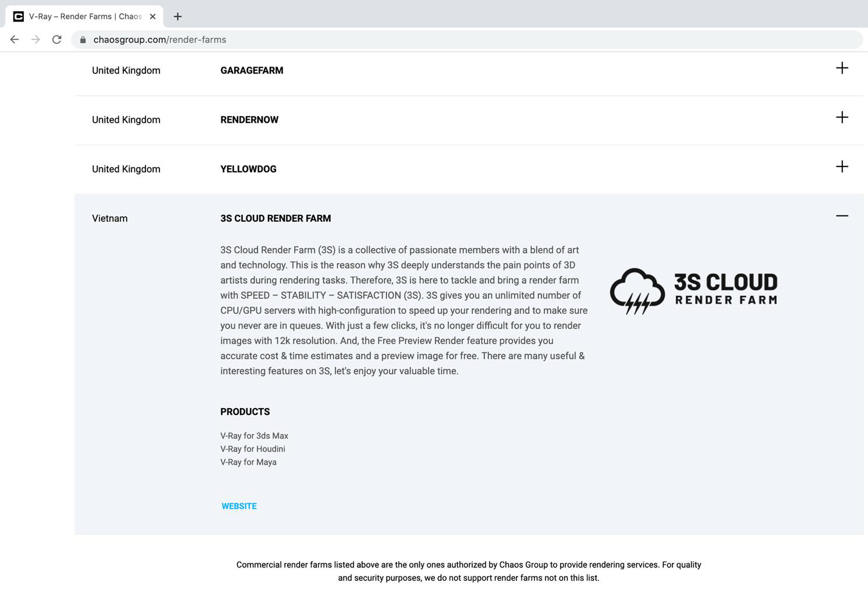The image size is (868, 592).
Task: Click the 3S Cloud description paragraph
Action: coord(404,311)
